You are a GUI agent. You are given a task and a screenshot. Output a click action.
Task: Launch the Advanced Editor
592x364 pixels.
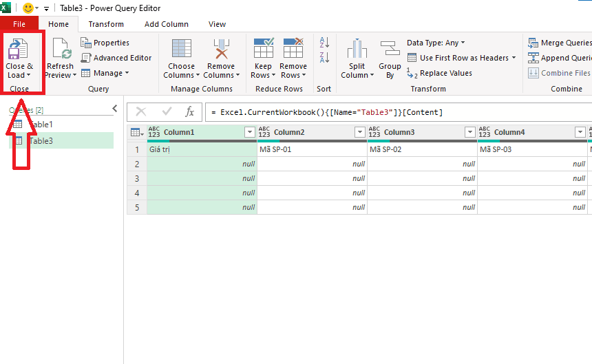click(x=116, y=58)
